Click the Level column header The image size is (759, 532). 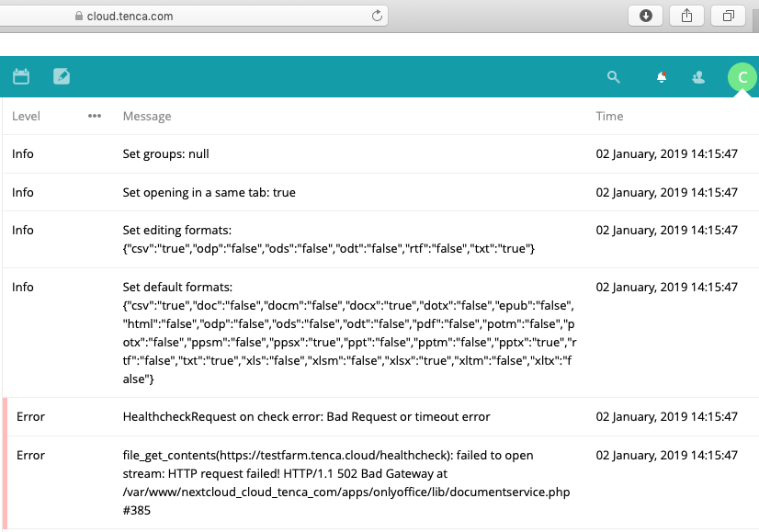[x=26, y=116]
